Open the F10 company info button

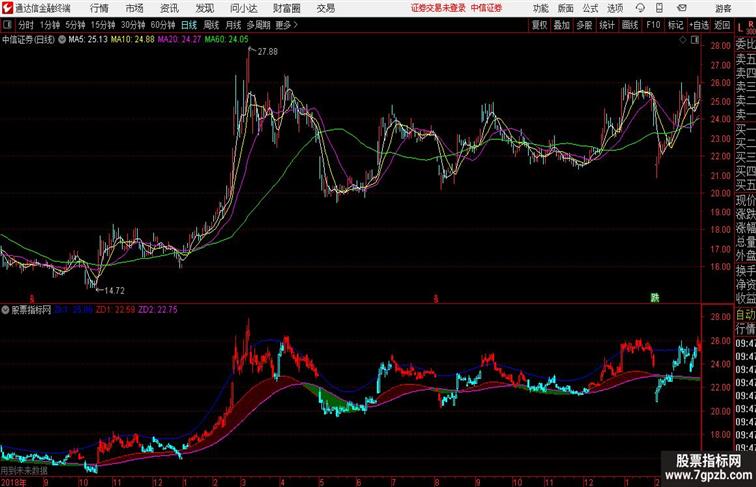(x=653, y=25)
